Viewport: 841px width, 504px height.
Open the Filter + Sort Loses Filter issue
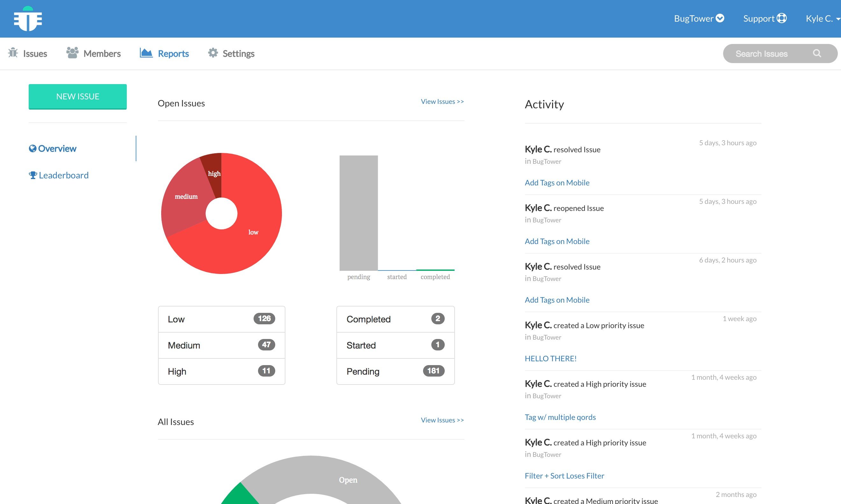click(x=564, y=476)
